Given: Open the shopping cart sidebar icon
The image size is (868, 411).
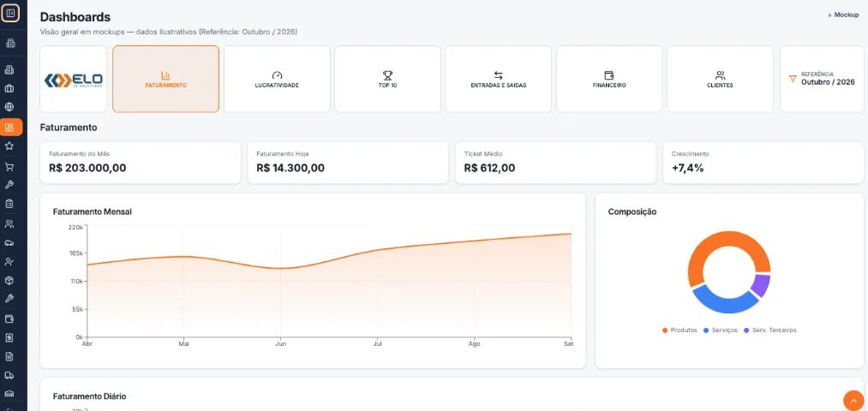Looking at the screenshot, I should click(x=9, y=166).
